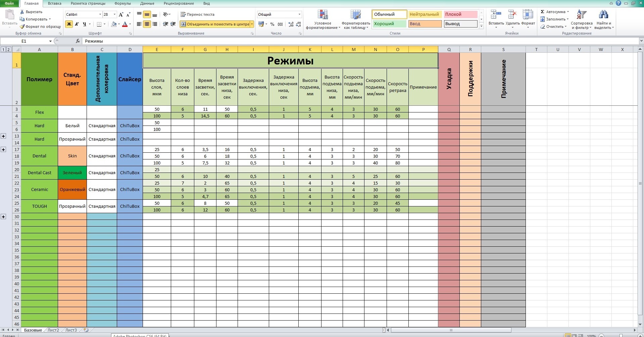This screenshot has height=337, width=644.
Task: Expand grouped rows with plus beside row 13
Action: point(3,136)
